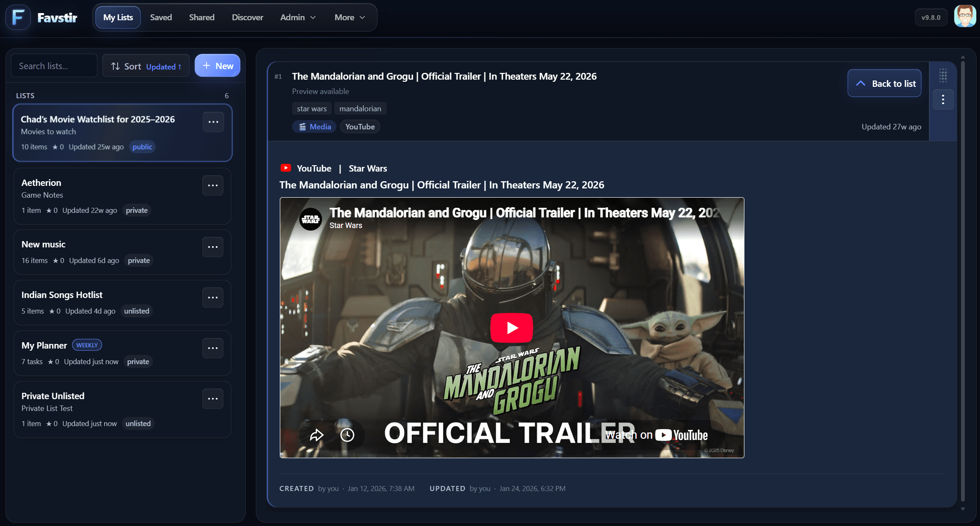980x526 pixels.
Task: Click the 'mandalorian' tag
Action: click(360, 108)
